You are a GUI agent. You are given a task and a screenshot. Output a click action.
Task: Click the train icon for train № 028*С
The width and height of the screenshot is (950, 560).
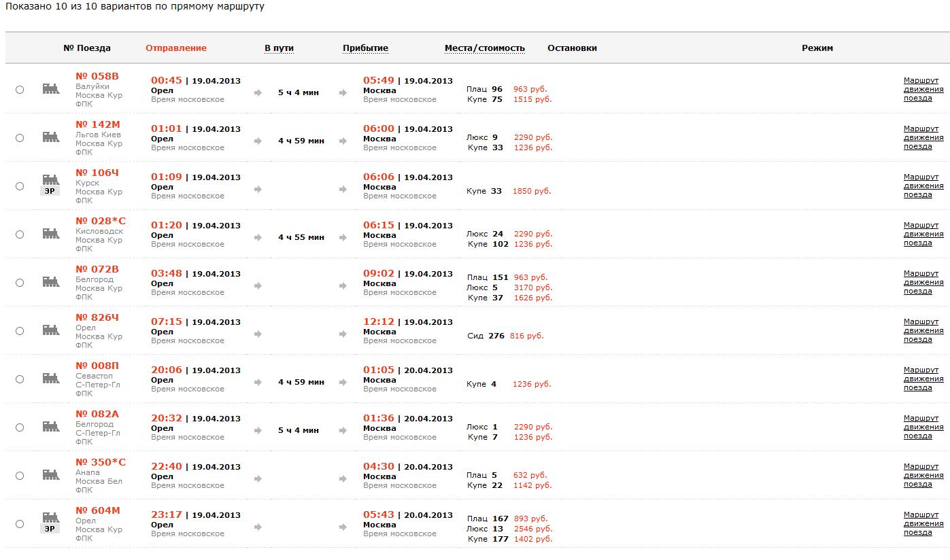tap(50, 234)
